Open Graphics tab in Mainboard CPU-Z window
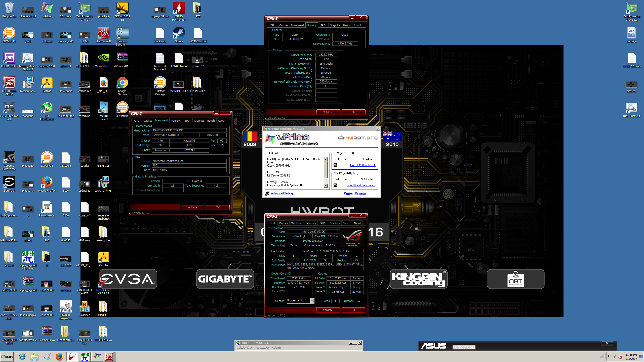Screen dimensions: 644x362 199,121
